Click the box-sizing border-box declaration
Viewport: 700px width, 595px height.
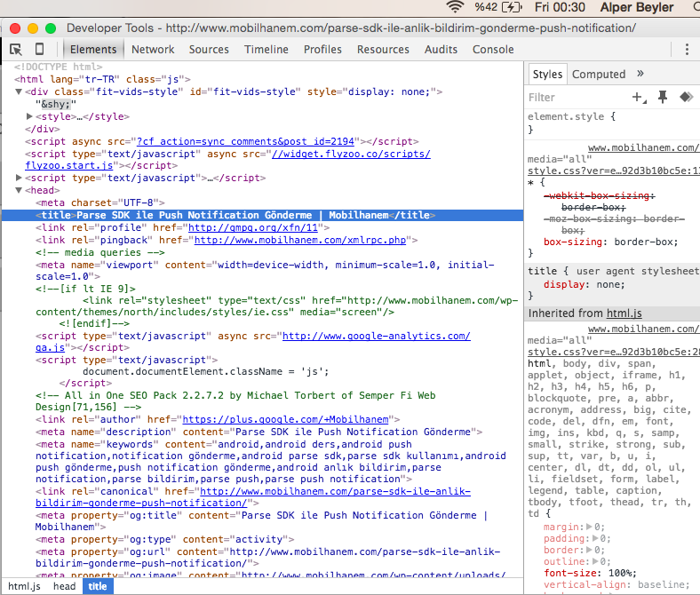(x=610, y=242)
